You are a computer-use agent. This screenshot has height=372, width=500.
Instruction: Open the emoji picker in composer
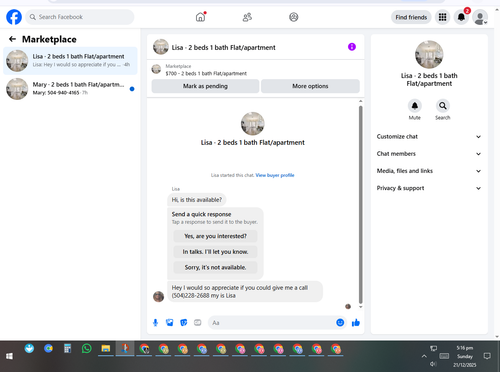click(x=340, y=323)
